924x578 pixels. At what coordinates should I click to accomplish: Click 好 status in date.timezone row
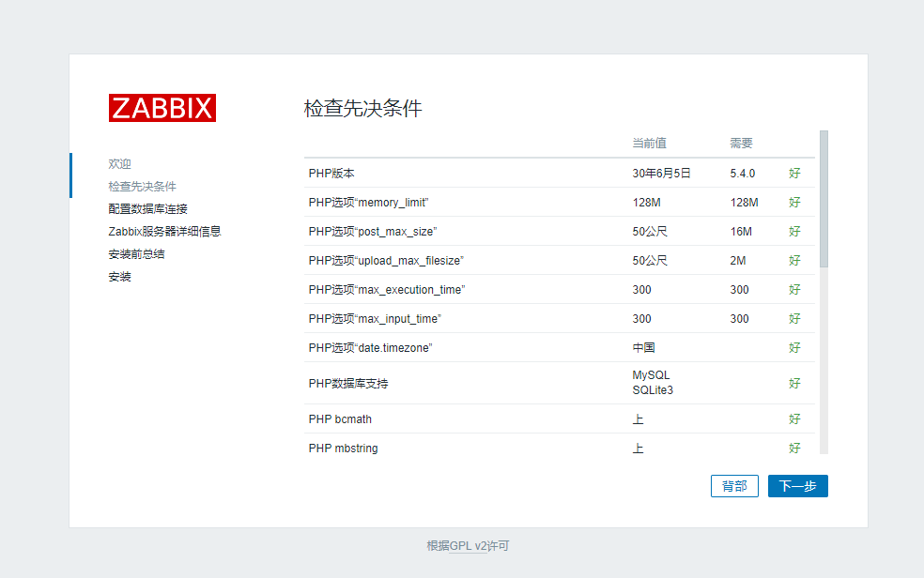[x=794, y=348]
